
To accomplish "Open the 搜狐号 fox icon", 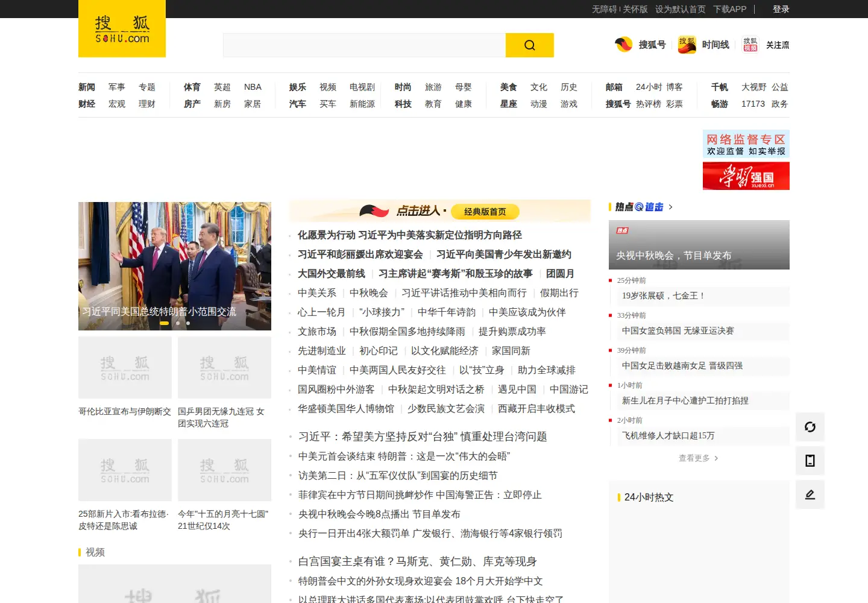I will pos(623,45).
